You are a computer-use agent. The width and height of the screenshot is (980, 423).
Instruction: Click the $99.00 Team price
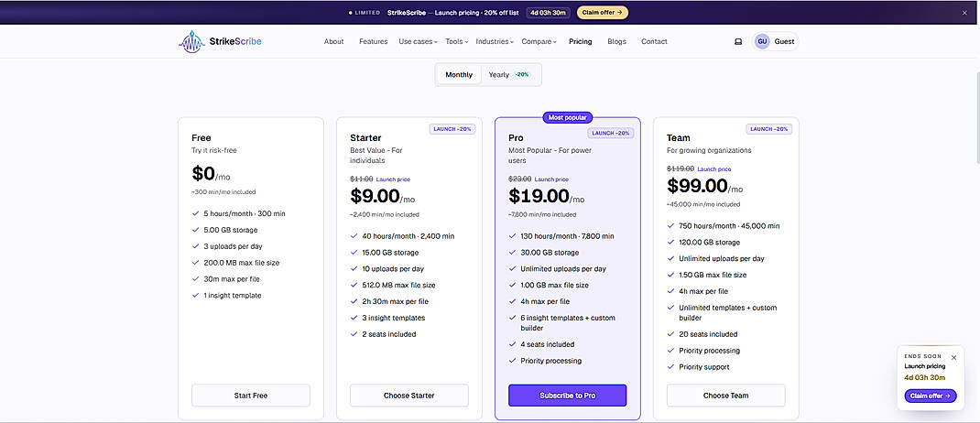[x=698, y=186]
